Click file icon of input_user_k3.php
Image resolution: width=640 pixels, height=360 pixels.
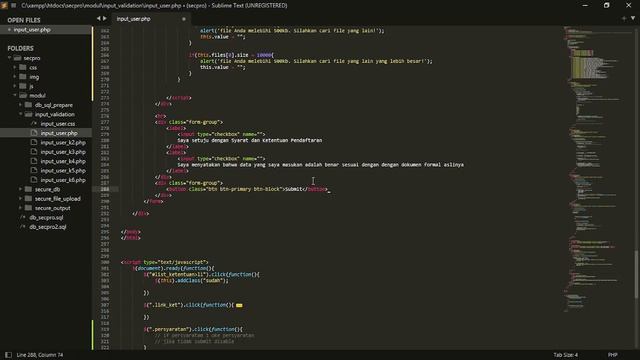(34, 152)
